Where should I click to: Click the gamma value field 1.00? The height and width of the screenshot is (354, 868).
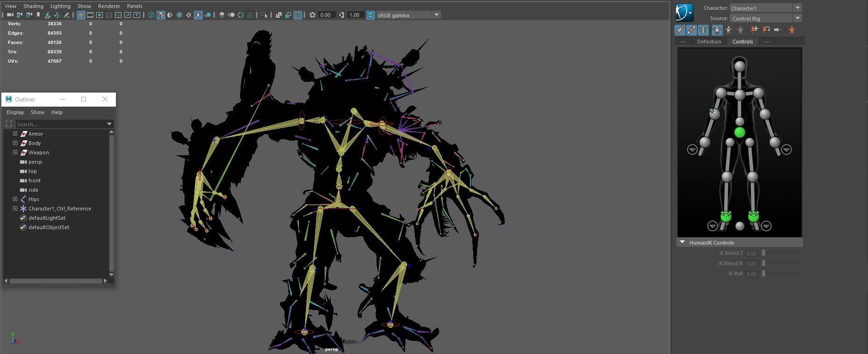click(x=355, y=15)
